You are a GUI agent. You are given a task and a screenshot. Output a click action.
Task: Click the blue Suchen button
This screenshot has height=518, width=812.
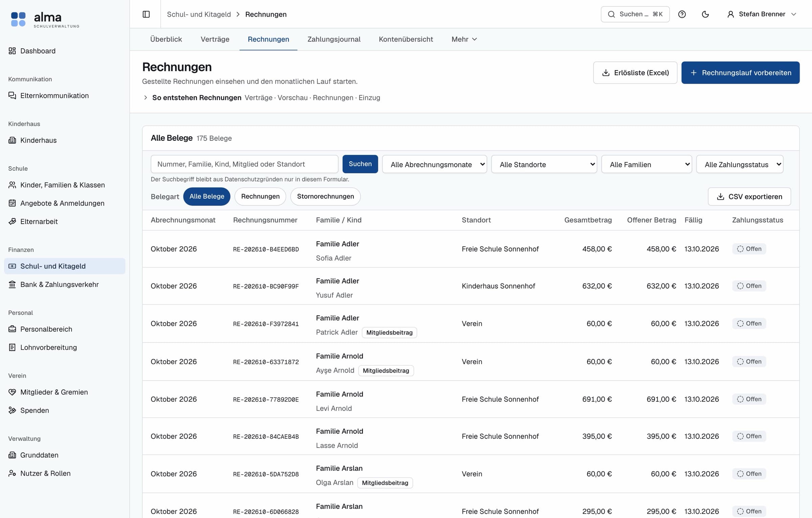360,164
